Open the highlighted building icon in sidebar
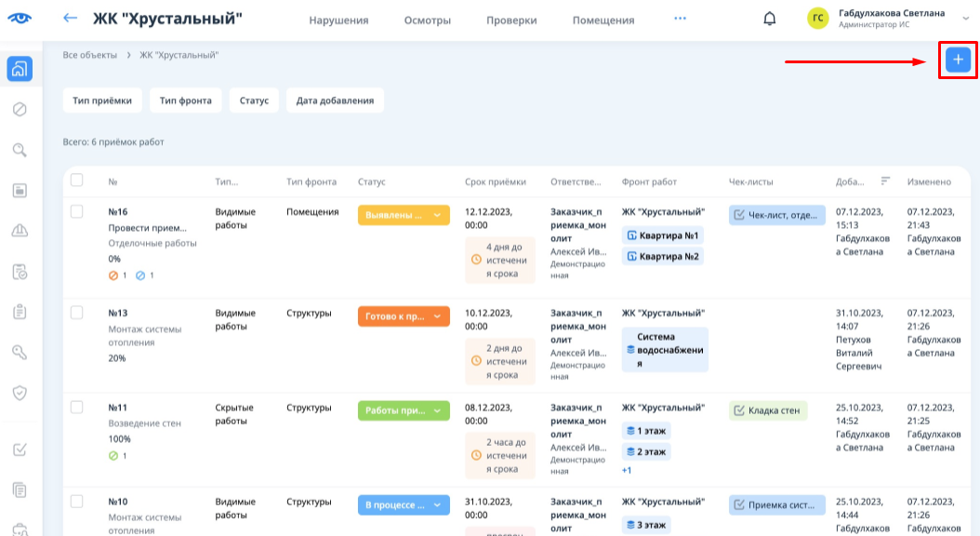 tap(20, 69)
